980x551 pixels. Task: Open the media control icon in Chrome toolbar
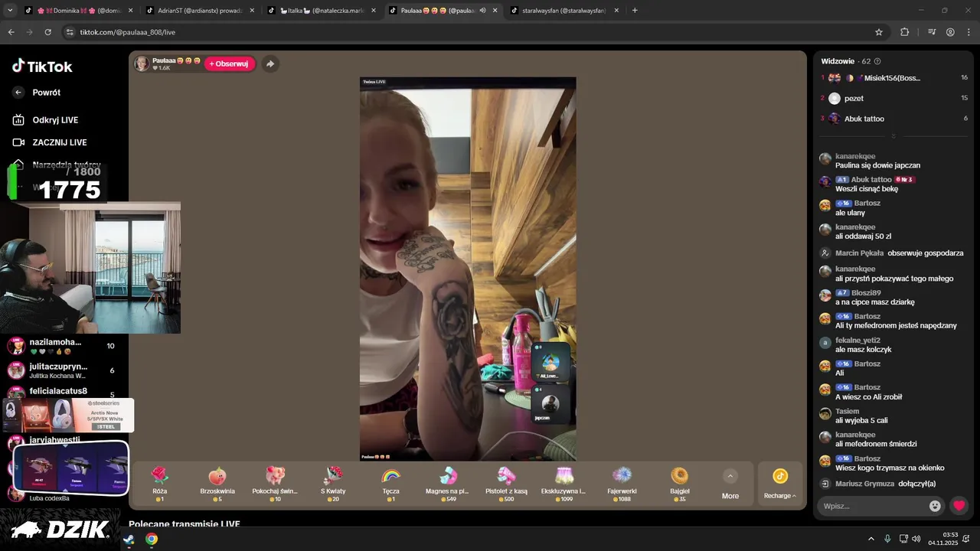(x=932, y=32)
